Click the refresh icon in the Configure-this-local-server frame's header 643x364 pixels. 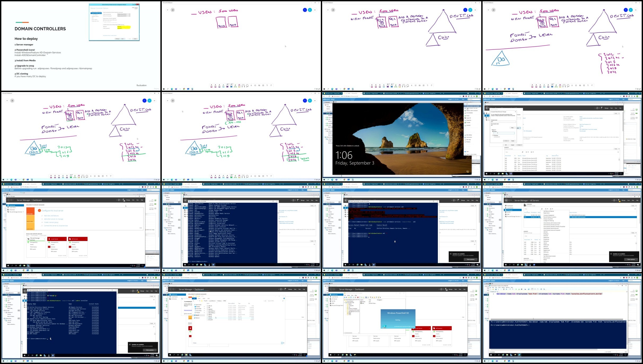pos(119,200)
